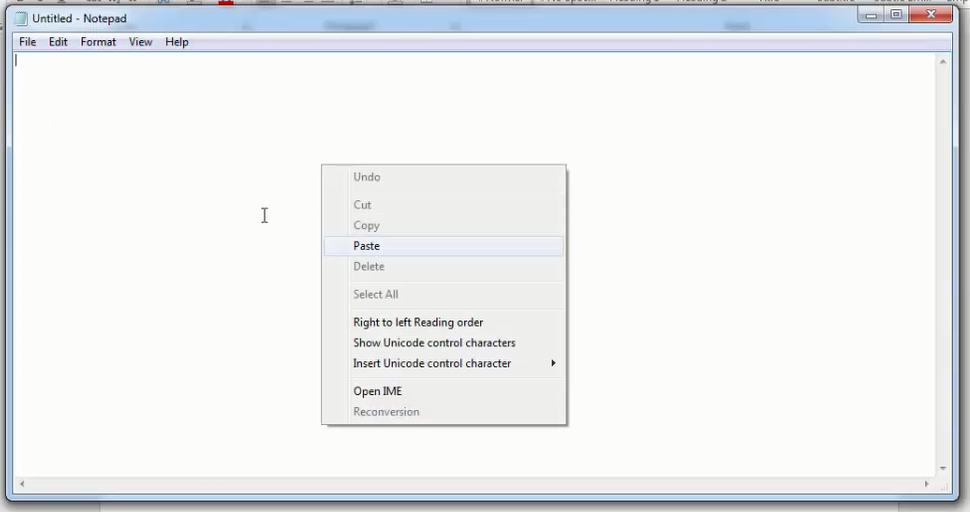Click the vertical scrollbar up arrow
The width and height of the screenshot is (970, 512).
[943, 62]
